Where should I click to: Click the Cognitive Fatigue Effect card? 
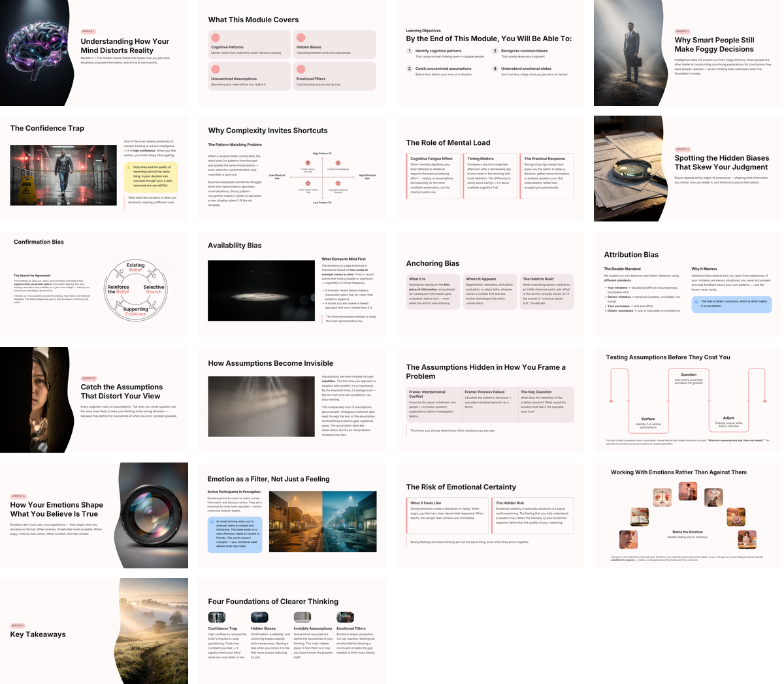pos(433,176)
